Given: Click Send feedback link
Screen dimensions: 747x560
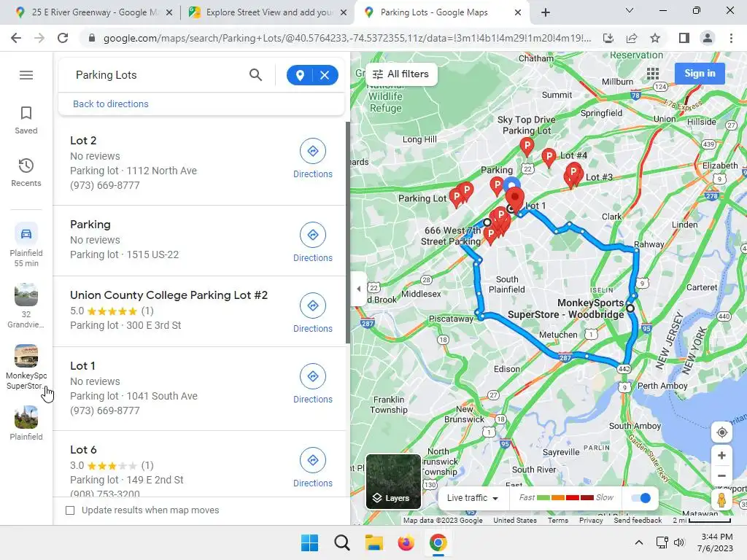Looking at the screenshot, I should (x=638, y=520).
